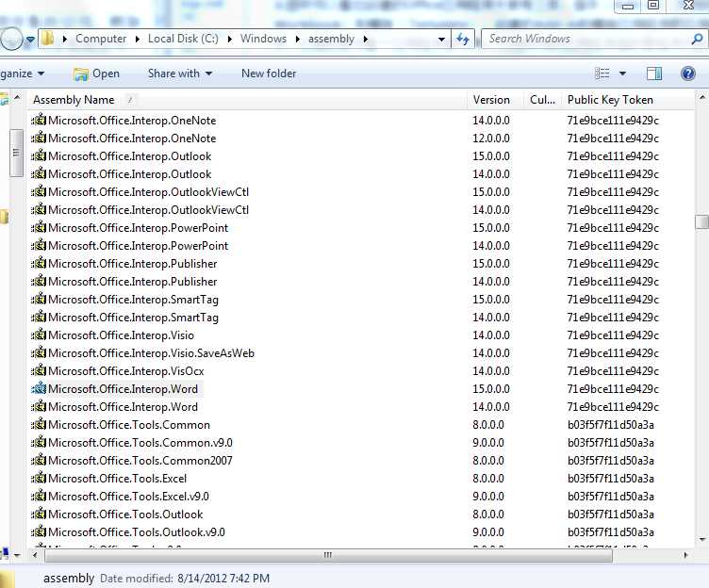Expand the arrow after assembly in breadcrumb

tap(366, 39)
